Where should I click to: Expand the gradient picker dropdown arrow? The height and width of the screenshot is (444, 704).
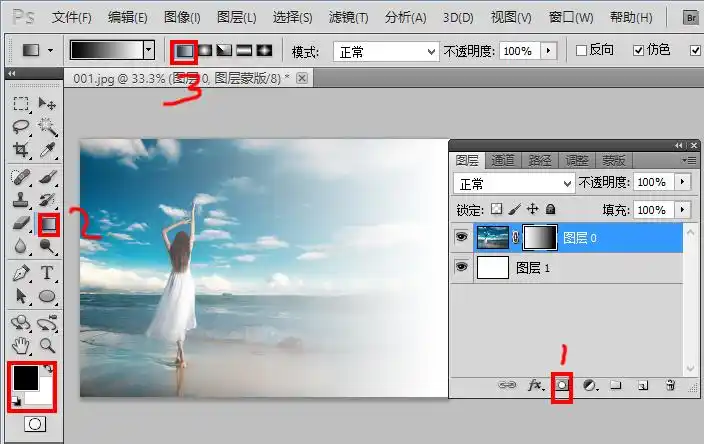[149, 50]
